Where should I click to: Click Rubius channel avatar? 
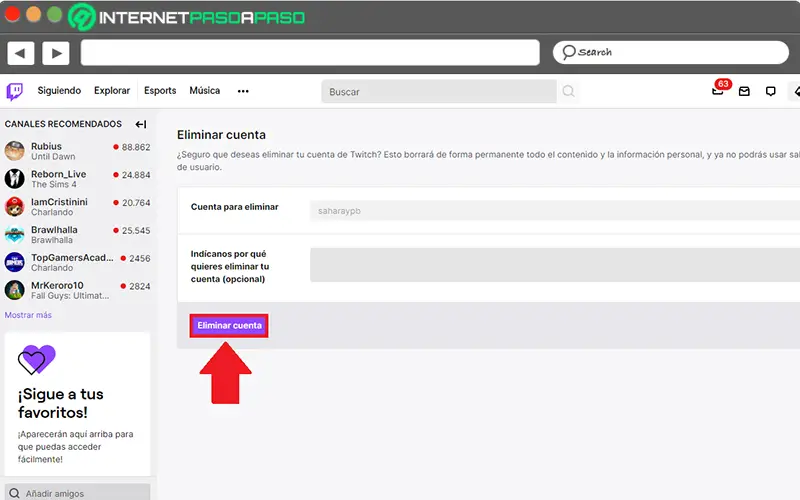coord(14,151)
